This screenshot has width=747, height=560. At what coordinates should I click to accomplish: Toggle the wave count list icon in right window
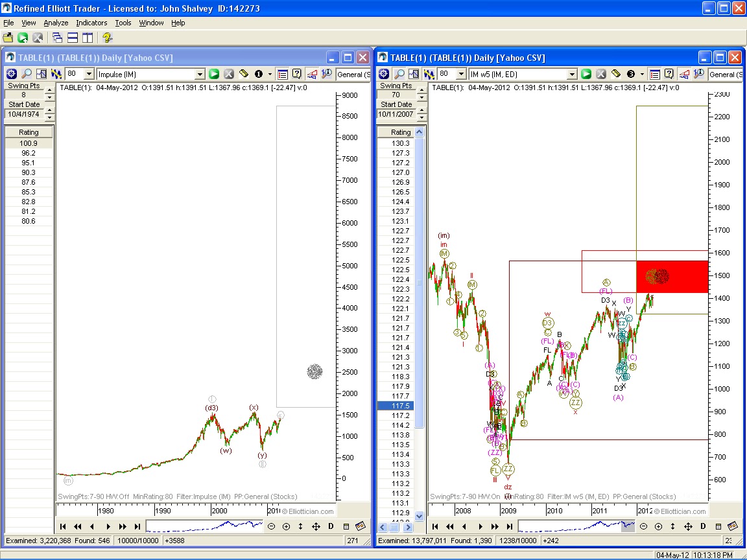[x=655, y=74]
